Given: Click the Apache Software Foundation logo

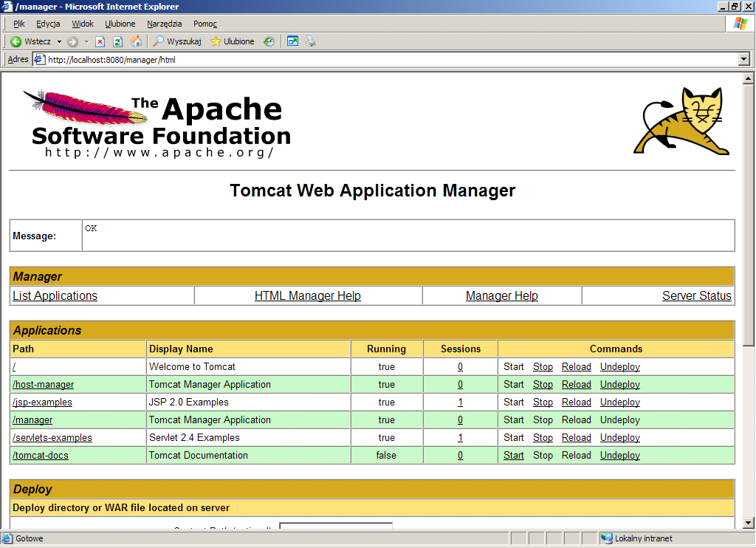Looking at the screenshot, I should click(157, 124).
